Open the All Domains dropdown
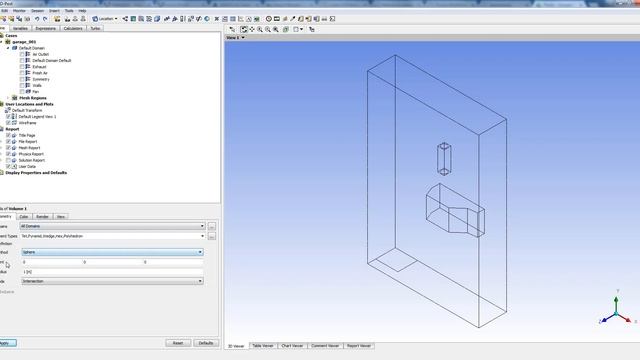The image size is (640, 360). click(112, 226)
